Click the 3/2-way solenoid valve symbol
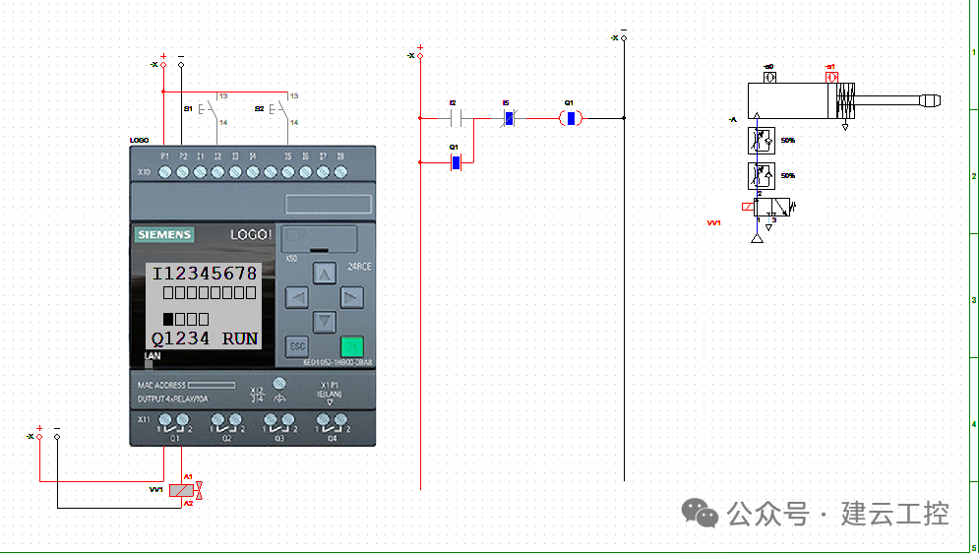Screen dimensions: 980x553 pyautogui.click(x=771, y=207)
